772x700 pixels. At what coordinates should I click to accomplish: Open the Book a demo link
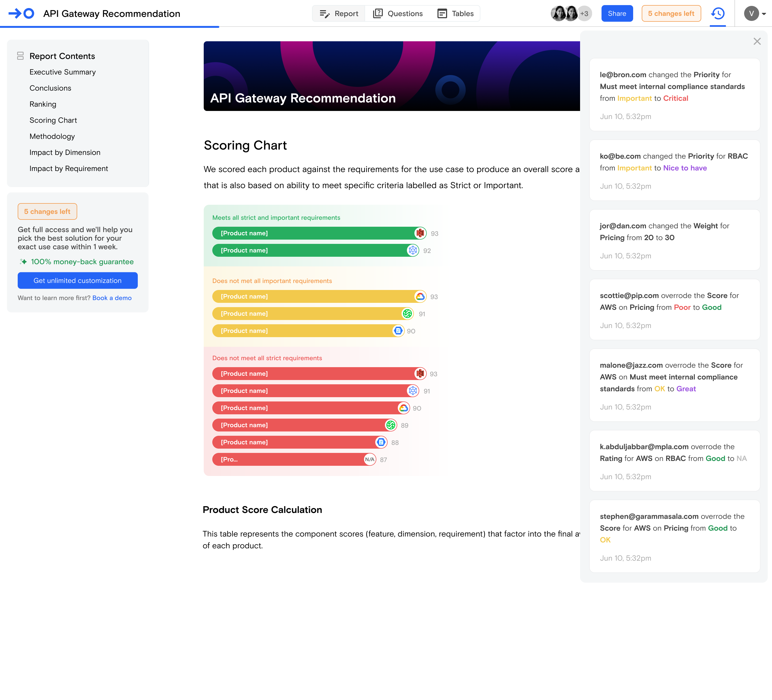112,298
